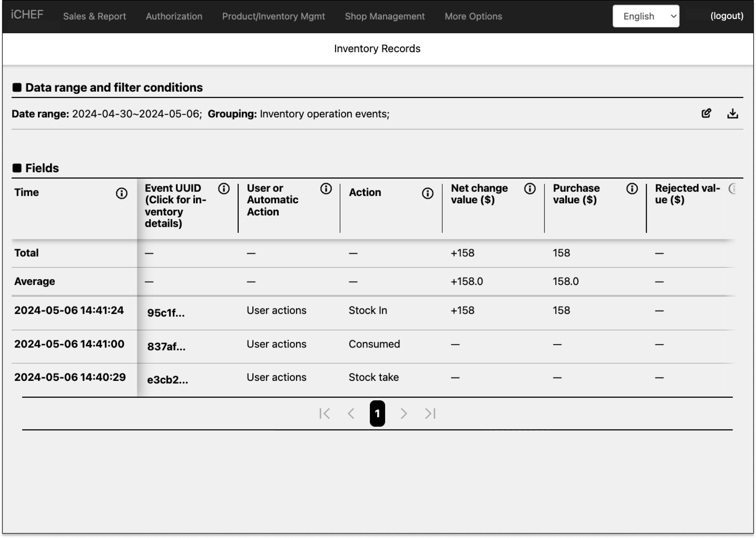Show info for Net change value column

pos(530,189)
